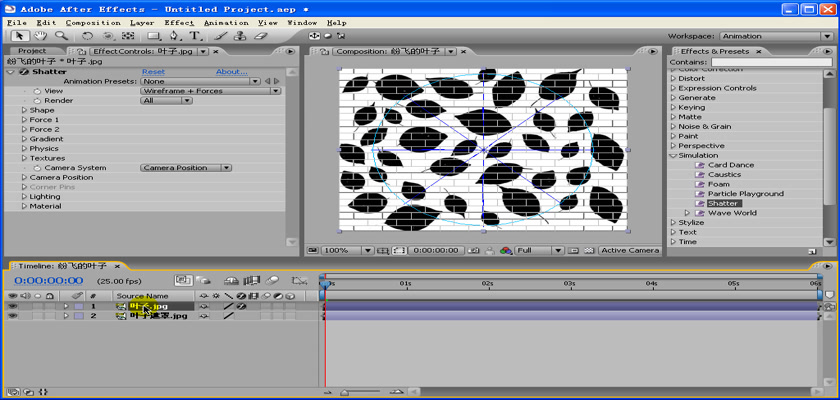Click About link for Shatter
This screenshot has height=400, width=840.
(231, 72)
